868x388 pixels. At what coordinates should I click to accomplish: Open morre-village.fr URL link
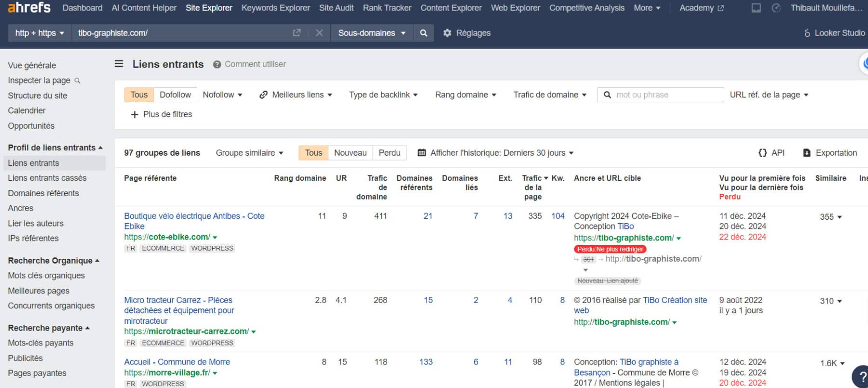pyautogui.click(x=167, y=373)
